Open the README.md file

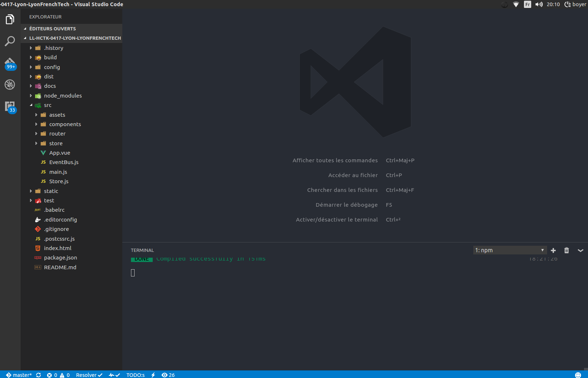click(x=71, y=267)
